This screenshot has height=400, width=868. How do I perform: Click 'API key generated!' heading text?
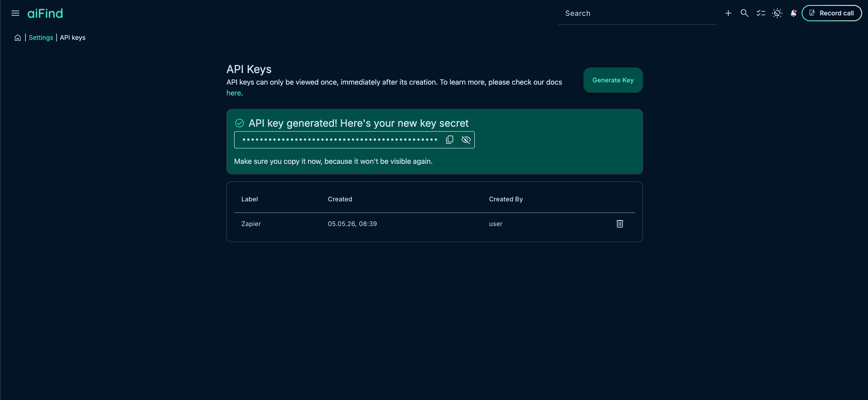[359, 123]
